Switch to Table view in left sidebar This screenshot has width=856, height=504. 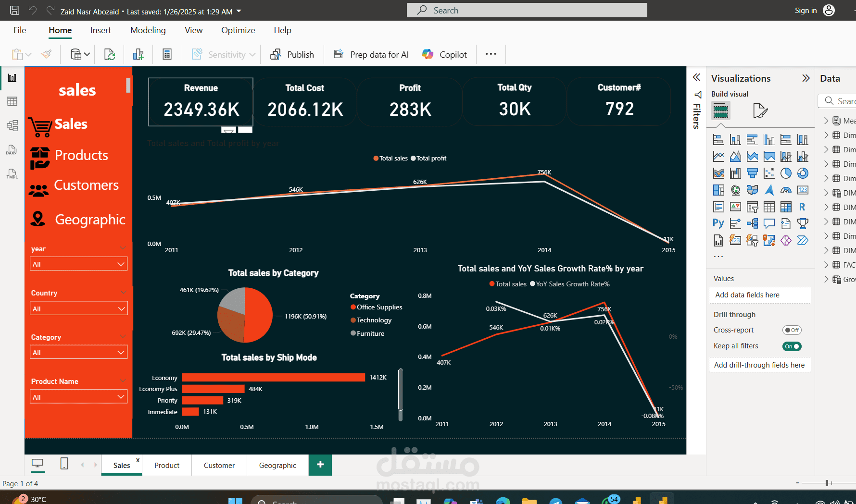point(13,101)
